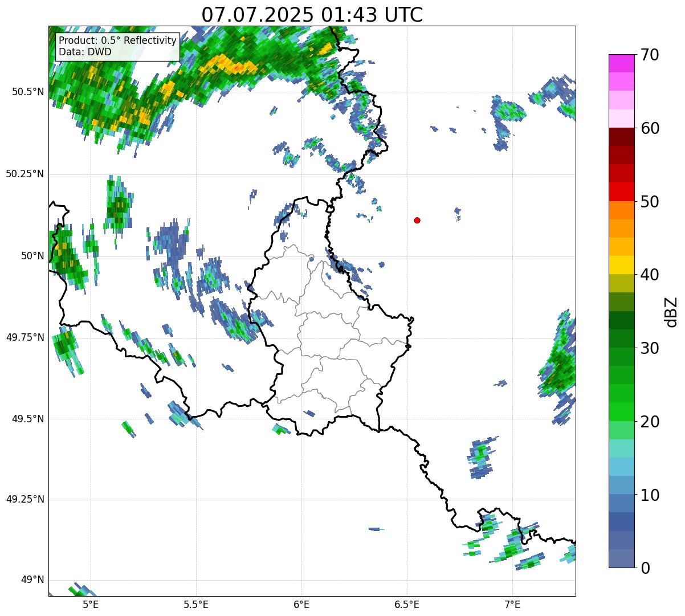Click the 50°N latitude label

[x=32, y=256]
